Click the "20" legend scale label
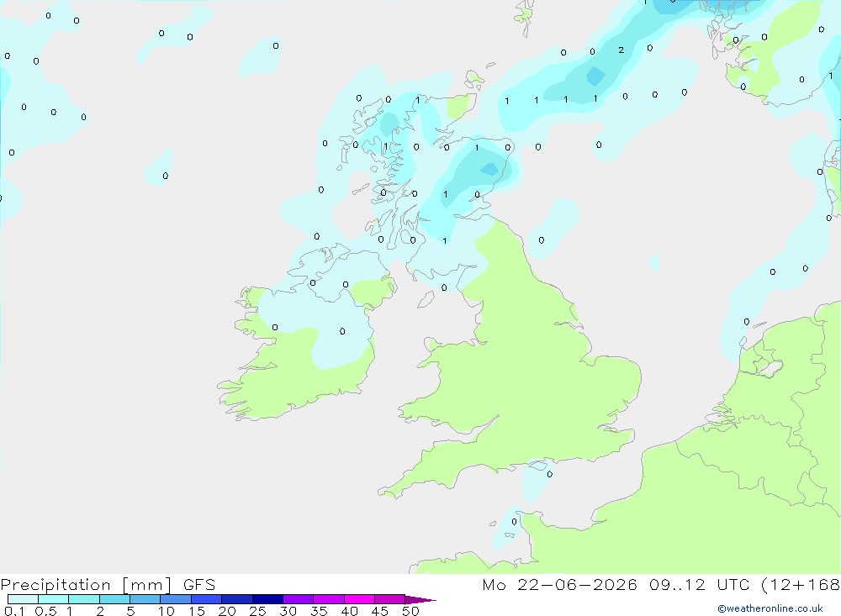The width and height of the screenshot is (841, 616). (227, 611)
